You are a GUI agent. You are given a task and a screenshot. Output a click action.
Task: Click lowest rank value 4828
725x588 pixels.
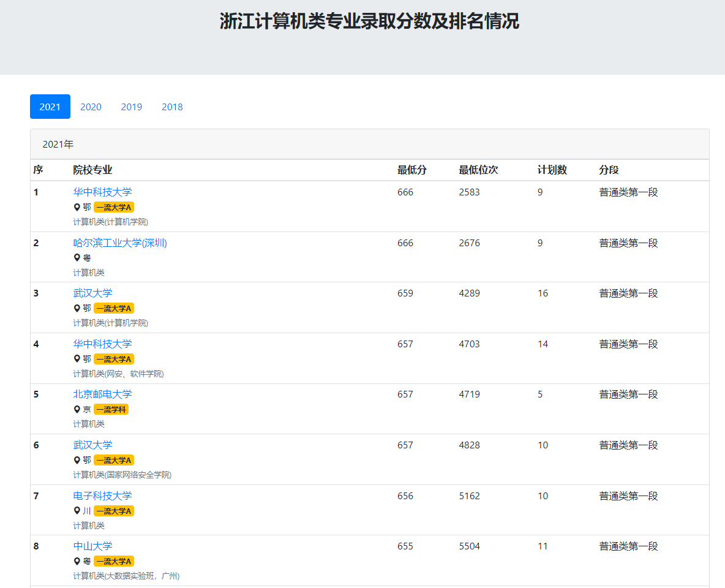(x=469, y=445)
